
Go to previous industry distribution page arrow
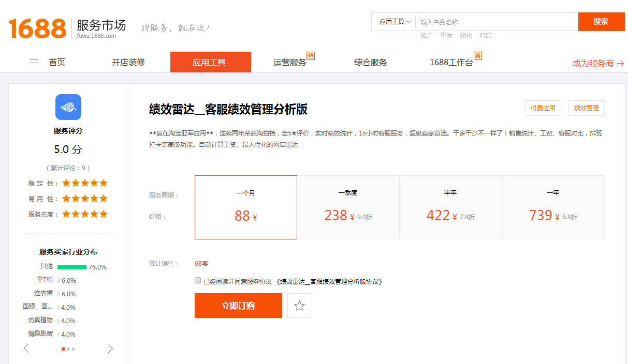pyautogui.click(x=26, y=348)
